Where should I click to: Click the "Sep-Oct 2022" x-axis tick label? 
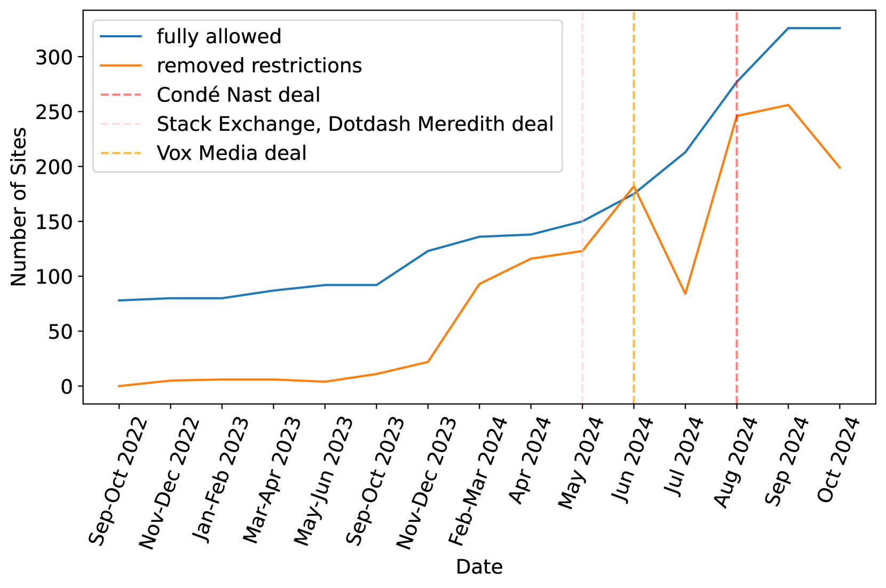point(118,481)
